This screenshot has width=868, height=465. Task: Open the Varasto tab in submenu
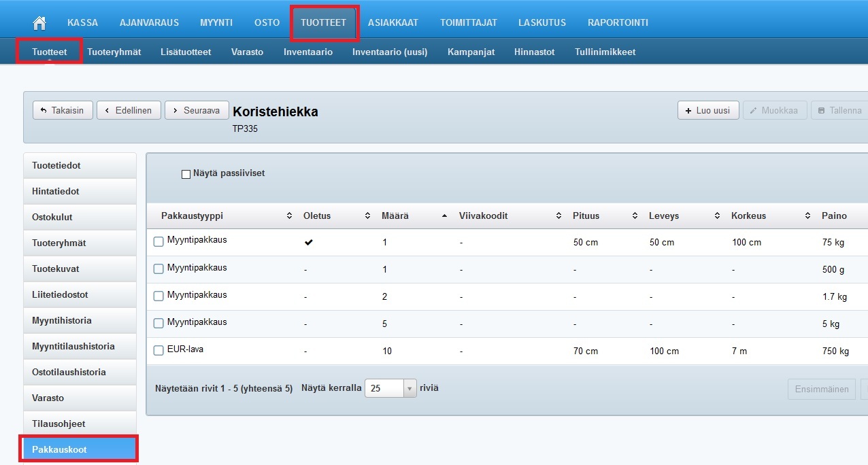point(247,52)
